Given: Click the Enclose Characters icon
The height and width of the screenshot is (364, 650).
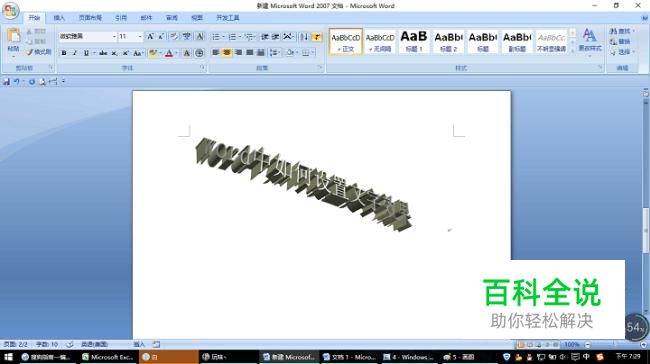Looking at the screenshot, I should point(199,53).
